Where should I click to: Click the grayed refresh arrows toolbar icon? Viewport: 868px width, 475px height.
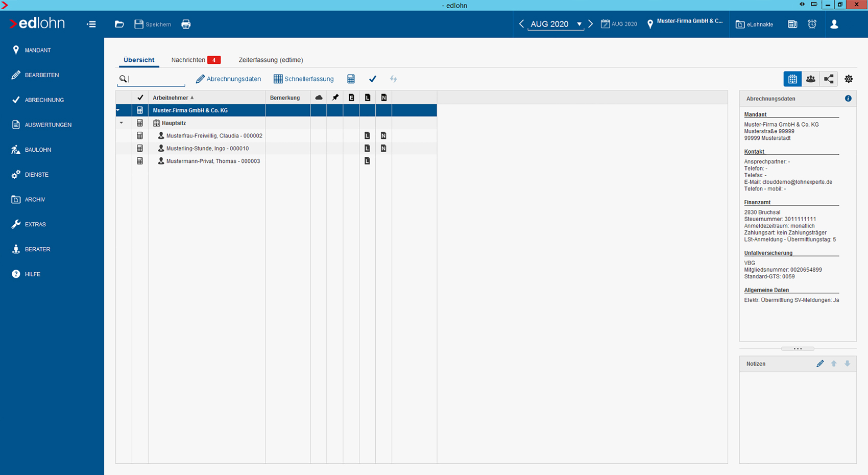[x=393, y=79]
